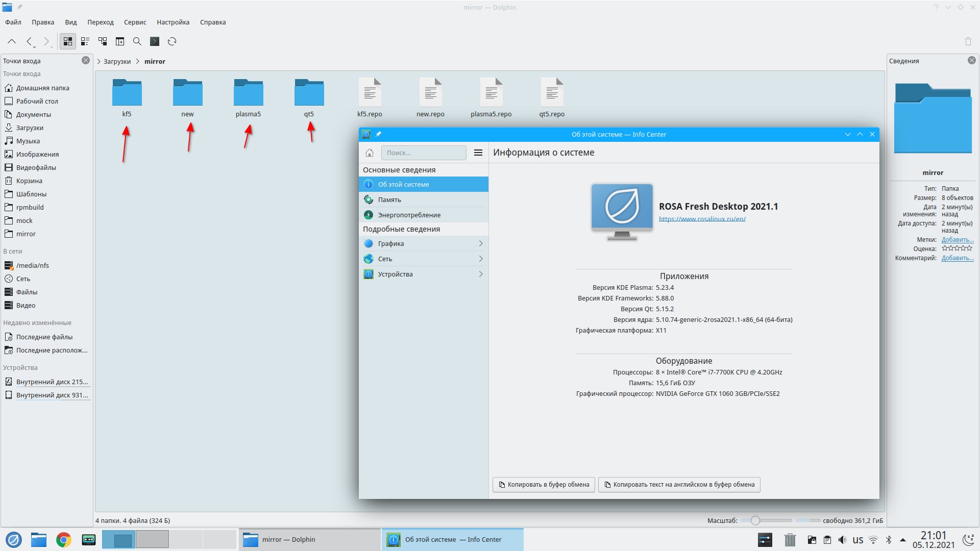Click the split view toolbar icon

click(120, 41)
